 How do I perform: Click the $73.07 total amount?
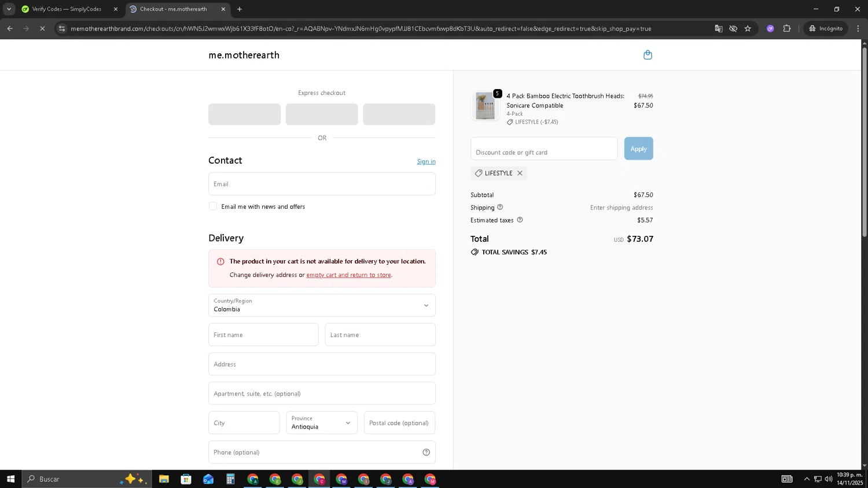pos(640,239)
